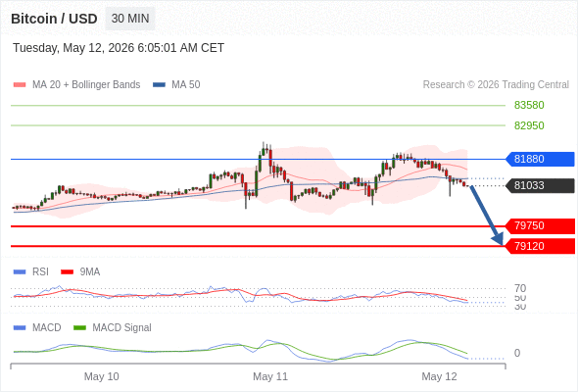The height and width of the screenshot is (392, 578).
Task: Click the blue downward arrow head
Action: click(x=498, y=239)
